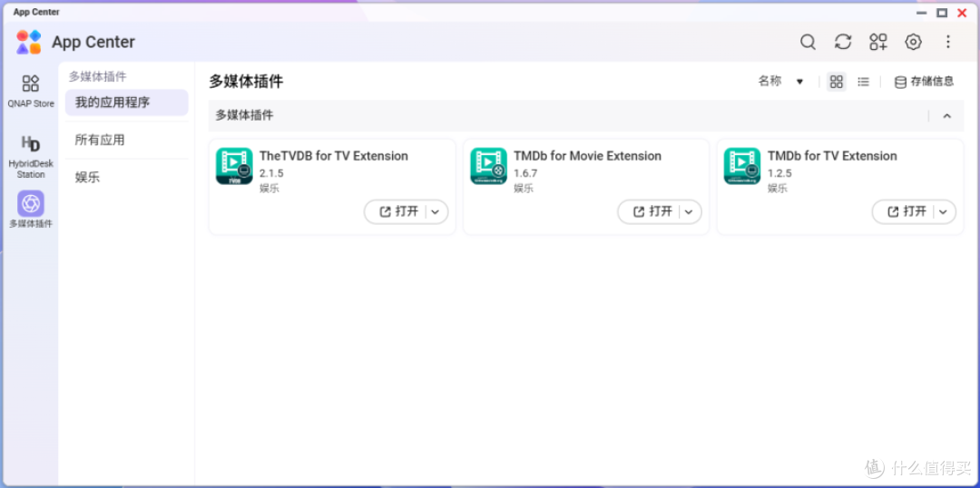980x488 pixels.
Task: Switch to list view
Action: (x=863, y=82)
